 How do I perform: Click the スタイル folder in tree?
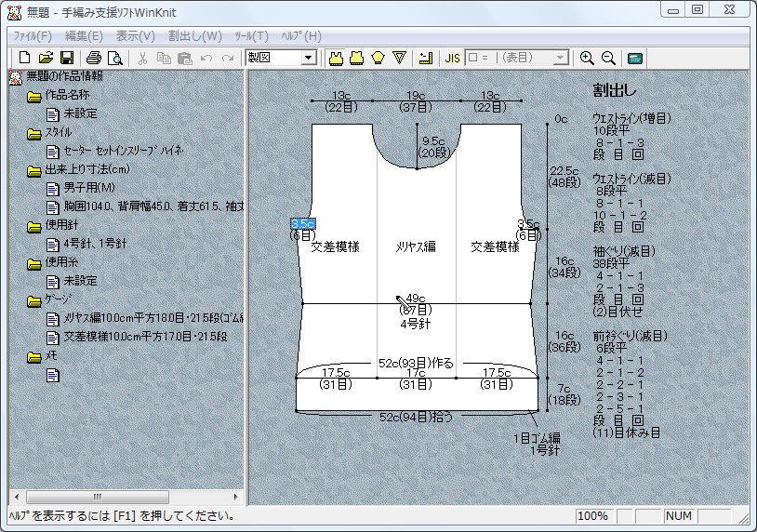58,132
